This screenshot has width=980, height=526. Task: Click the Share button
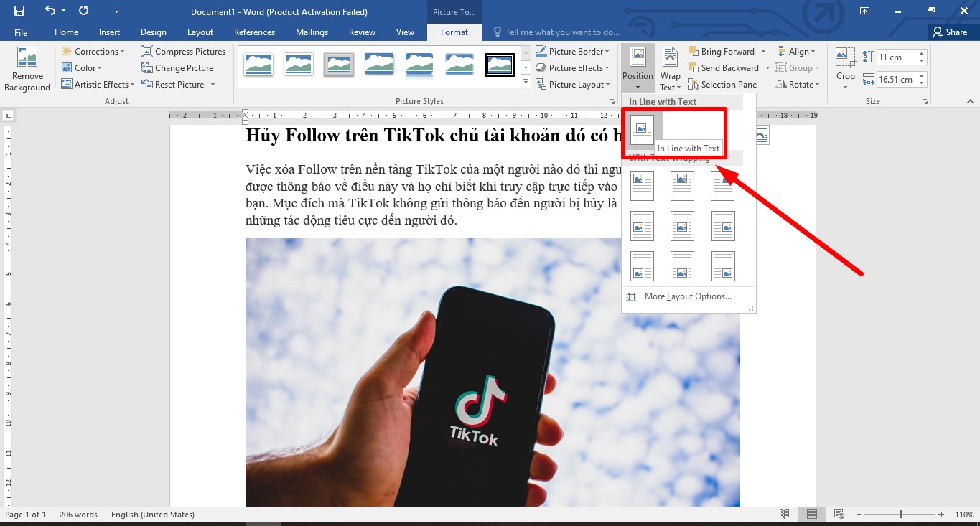click(950, 32)
